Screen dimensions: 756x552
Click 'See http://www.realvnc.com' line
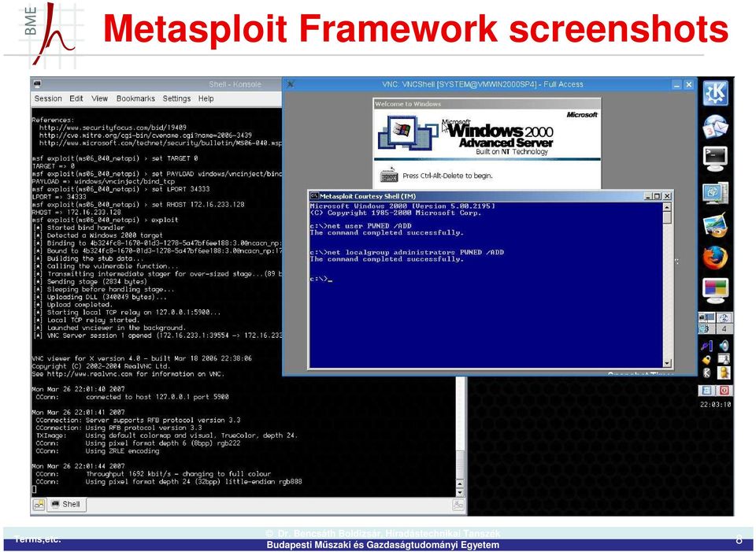128,374
